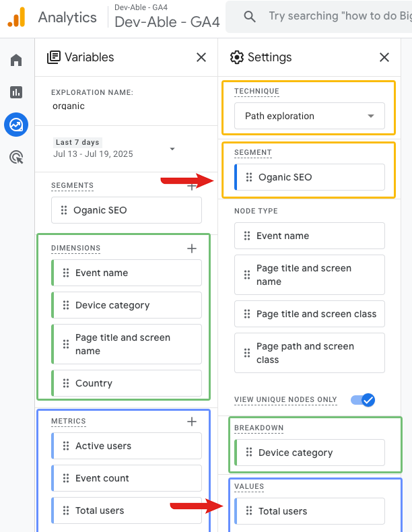The width and height of the screenshot is (412, 532).
Task: Add a new metric with plus icon
Action: click(x=192, y=422)
